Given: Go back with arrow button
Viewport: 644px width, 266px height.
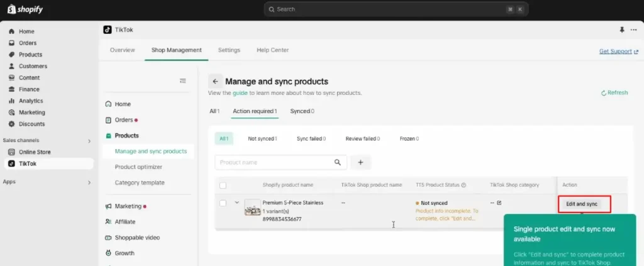Looking at the screenshot, I should coord(215,81).
